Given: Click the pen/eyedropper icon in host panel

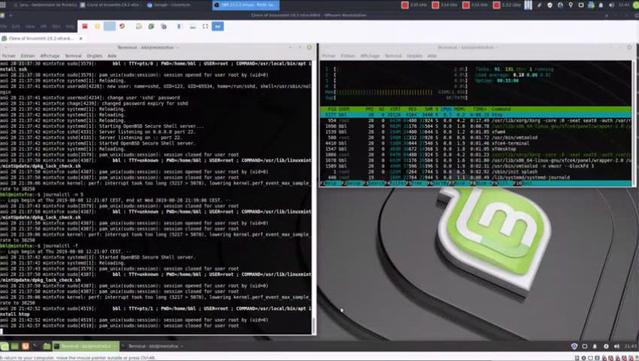Looking at the screenshot, I should coord(539,5).
